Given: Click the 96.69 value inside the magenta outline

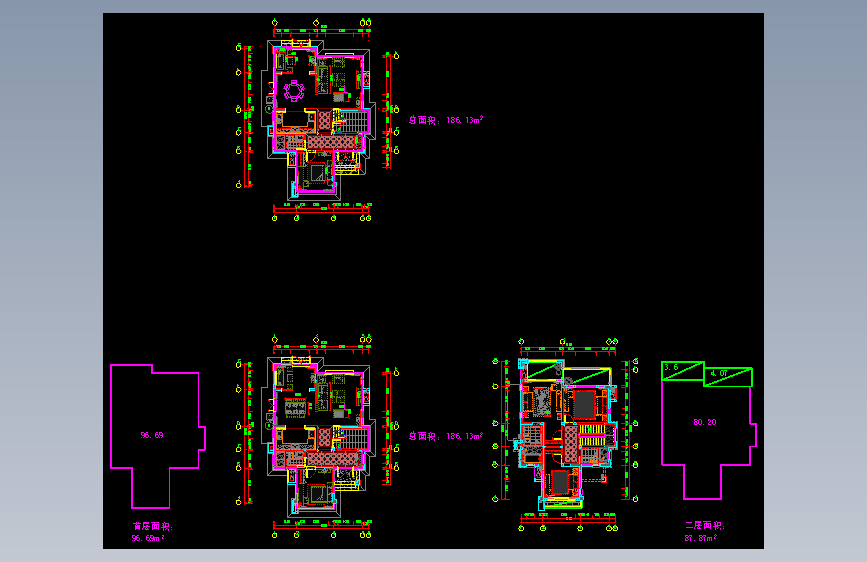Looking at the screenshot, I should click(x=152, y=435).
